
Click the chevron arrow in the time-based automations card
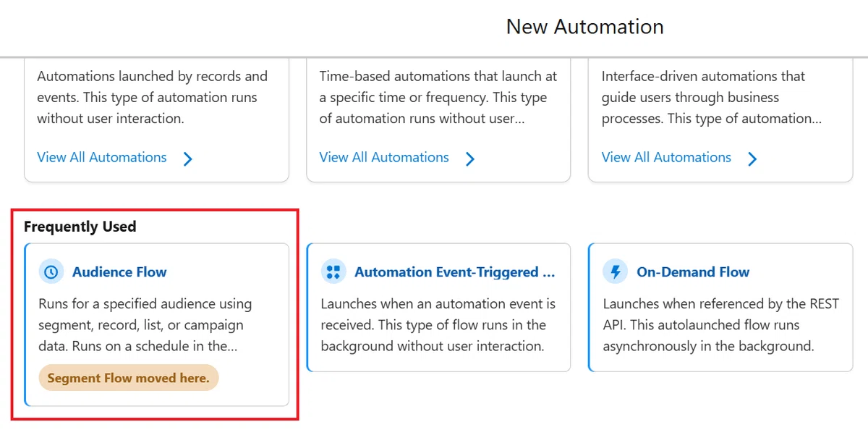coord(470,159)
